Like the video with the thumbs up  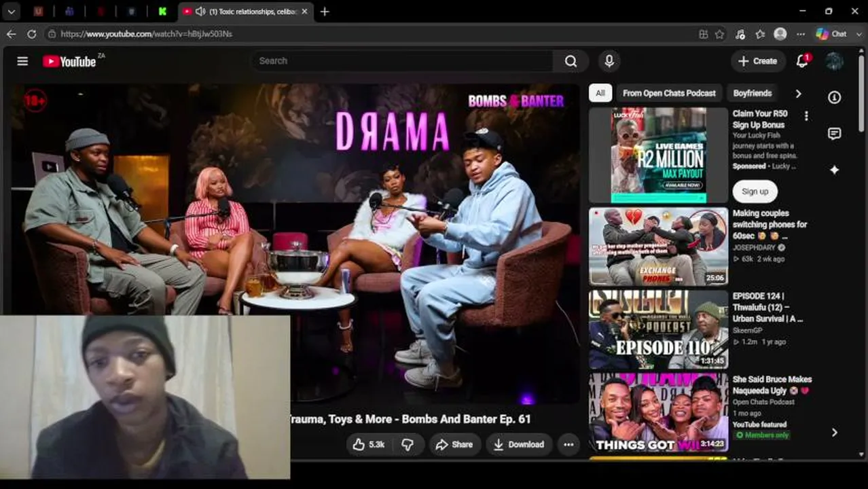tap(369, 445)
